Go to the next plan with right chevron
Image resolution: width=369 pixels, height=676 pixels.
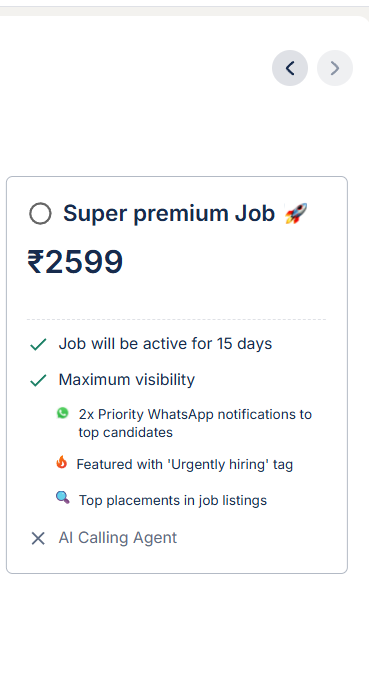tap(335, 68)
